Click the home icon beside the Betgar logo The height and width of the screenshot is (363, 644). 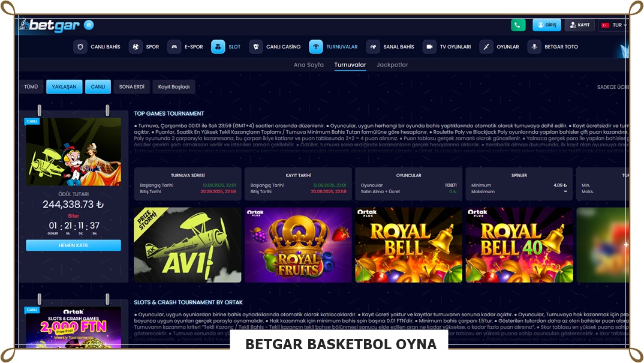89,25
